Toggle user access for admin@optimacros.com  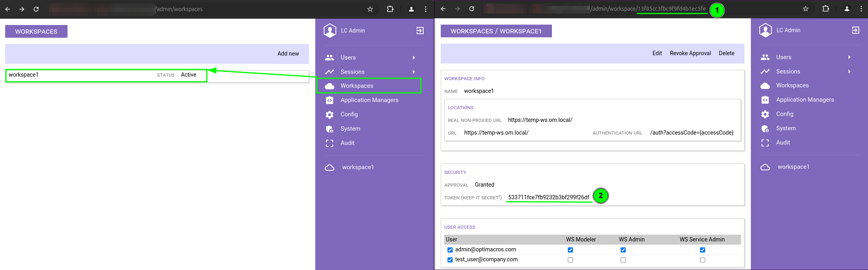(450, 250)
